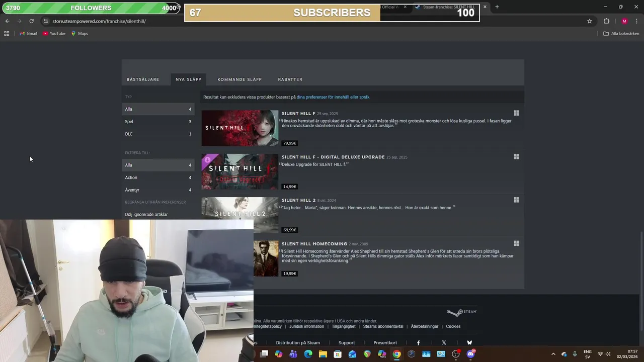Show hidden system tray icons
This screenshot has width=644, height=362.
coord(553,354)
